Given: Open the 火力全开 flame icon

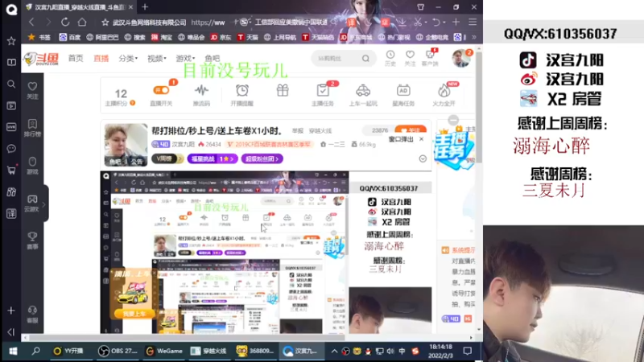Looking at the screenshot, I should click(x=444, y=95).
